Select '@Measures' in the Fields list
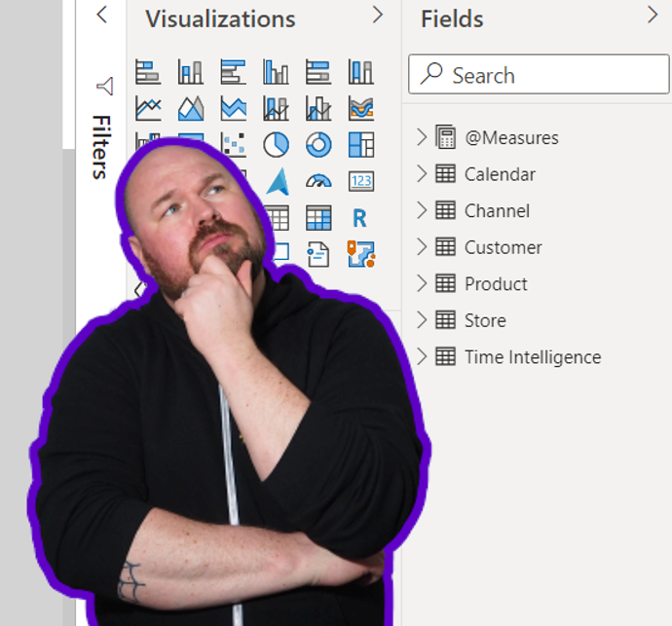 coord(511,138)
